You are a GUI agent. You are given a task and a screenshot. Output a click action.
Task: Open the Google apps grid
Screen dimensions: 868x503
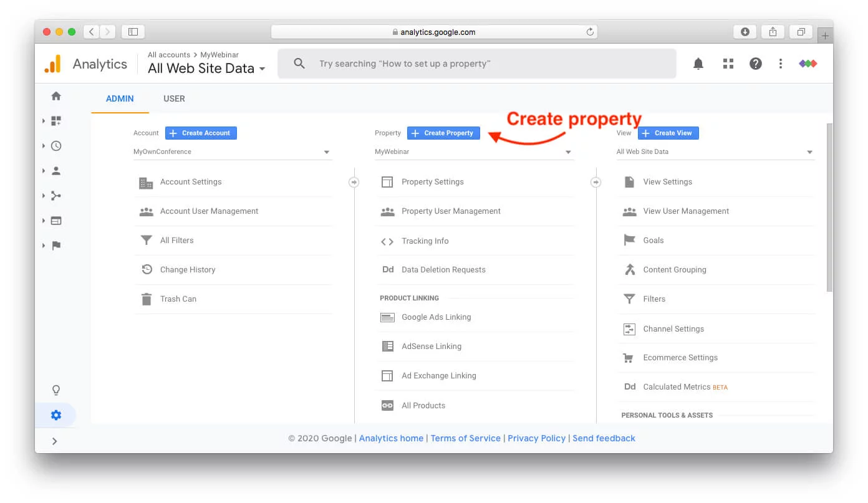pos(728,63)
